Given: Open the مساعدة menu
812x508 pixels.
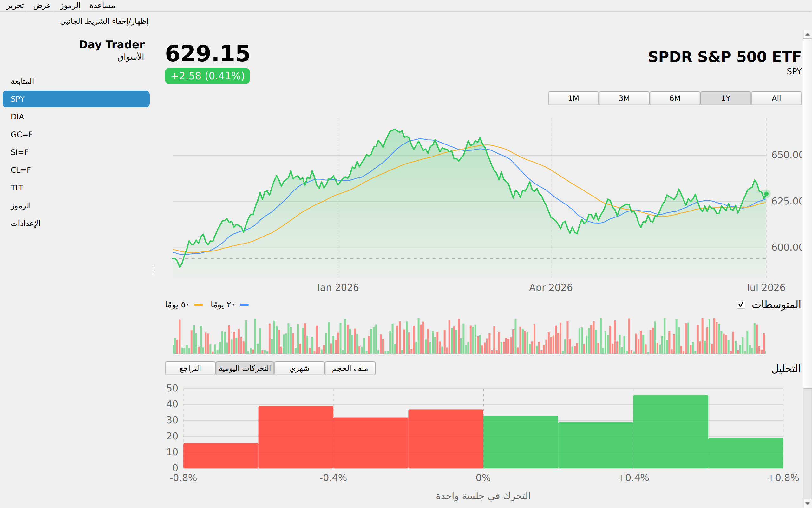Looking at the screenshot, I should (102, 6).
